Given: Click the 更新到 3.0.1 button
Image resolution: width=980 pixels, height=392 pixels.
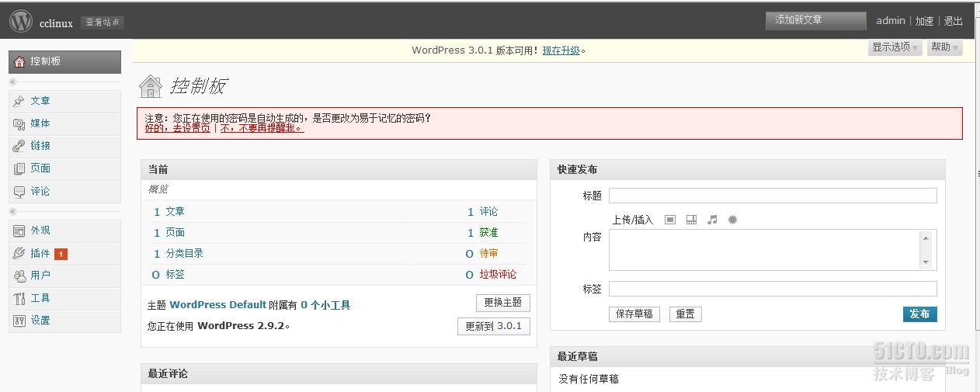Looking at the screenshot, I should (x=494, y=326).
